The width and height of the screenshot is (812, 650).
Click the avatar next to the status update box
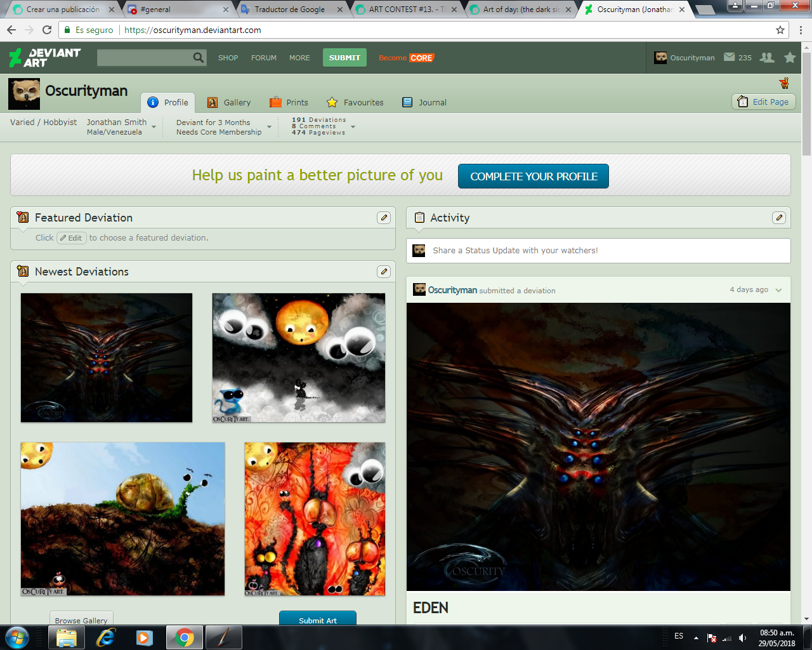pyautogui.click(x=419, y=251)
